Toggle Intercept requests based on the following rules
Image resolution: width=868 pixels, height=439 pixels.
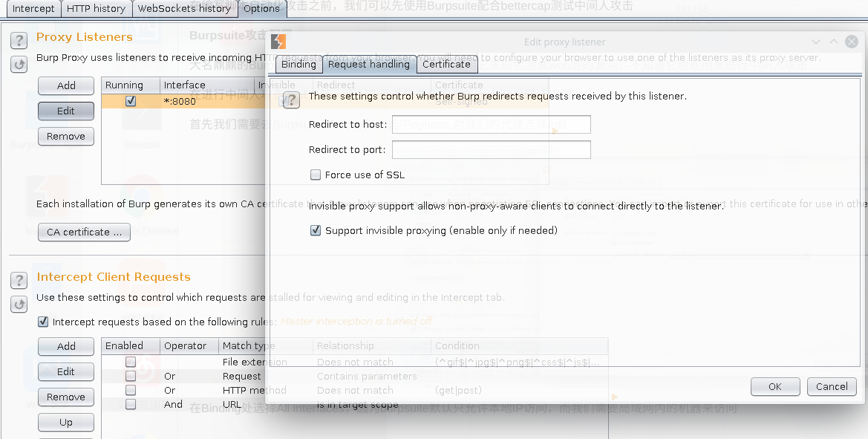click(x=42, y=322)
